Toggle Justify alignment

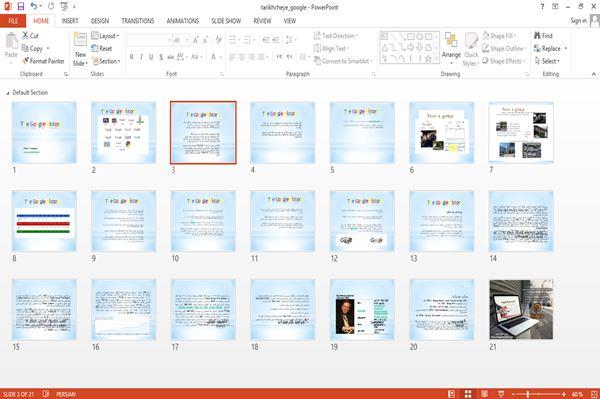[261, 57]
